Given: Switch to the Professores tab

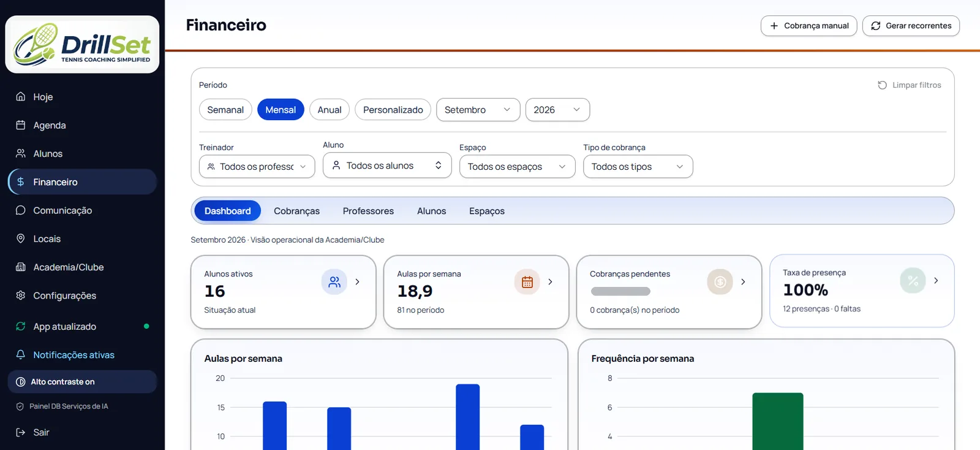Looking at the screenshot, I should (369, 211).
